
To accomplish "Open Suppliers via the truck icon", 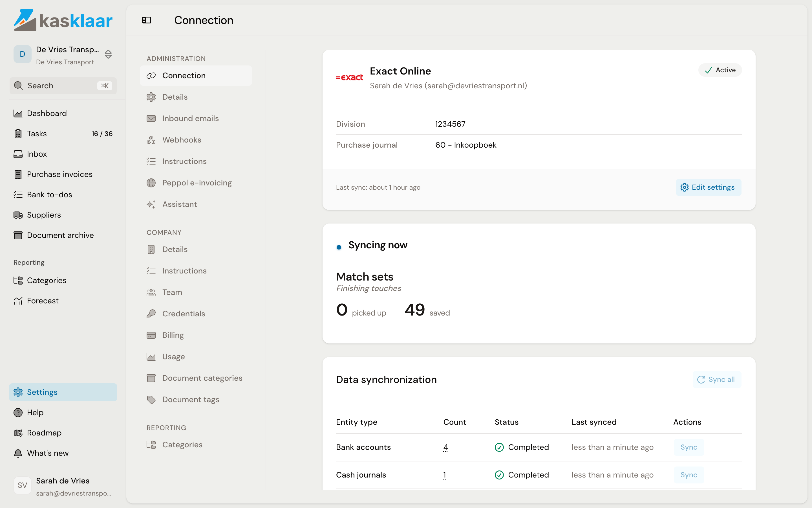I will click(18, 215).
